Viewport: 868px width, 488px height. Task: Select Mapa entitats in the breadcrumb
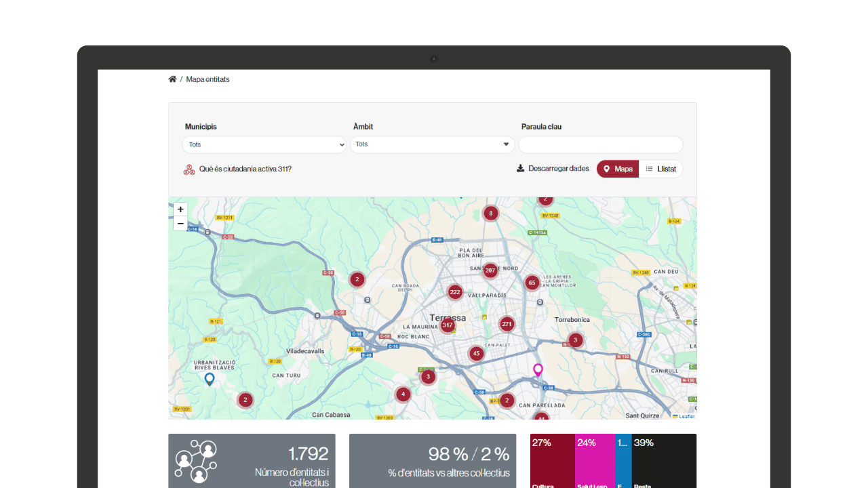tap(207, 79)
